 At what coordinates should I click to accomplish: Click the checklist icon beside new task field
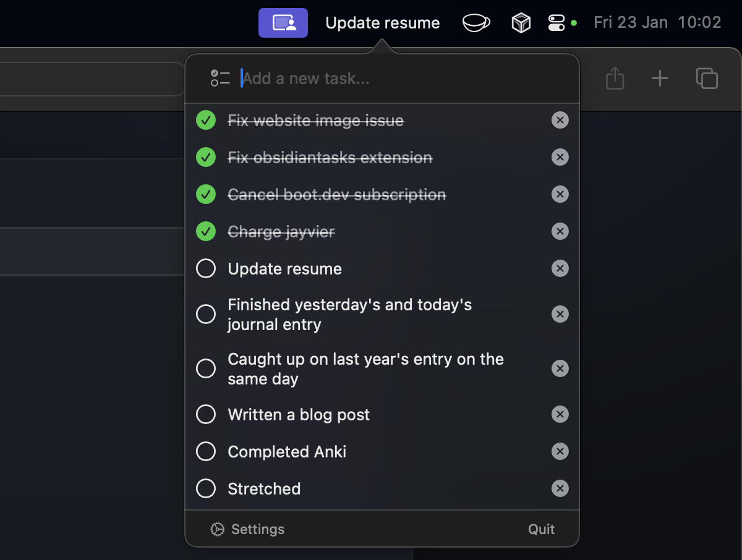coord(220,78)
